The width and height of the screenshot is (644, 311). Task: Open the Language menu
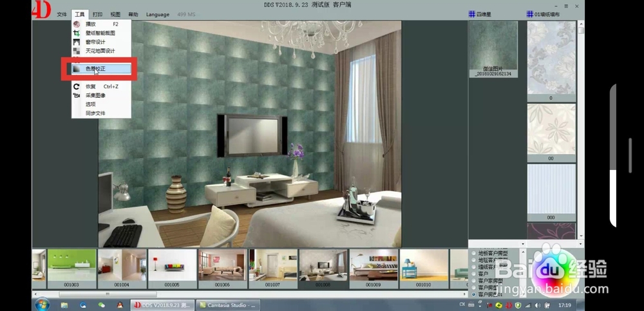tap(158, 14)
